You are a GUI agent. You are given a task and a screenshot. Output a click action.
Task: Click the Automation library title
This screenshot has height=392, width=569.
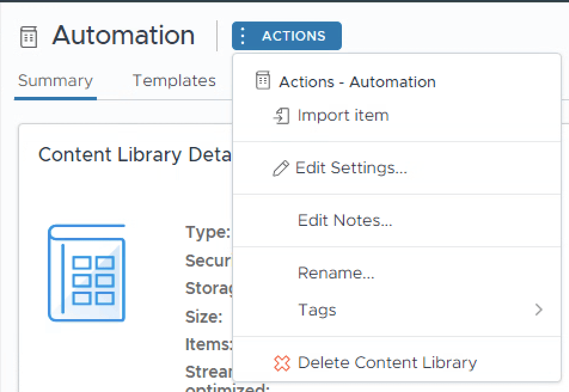point(123,36)
